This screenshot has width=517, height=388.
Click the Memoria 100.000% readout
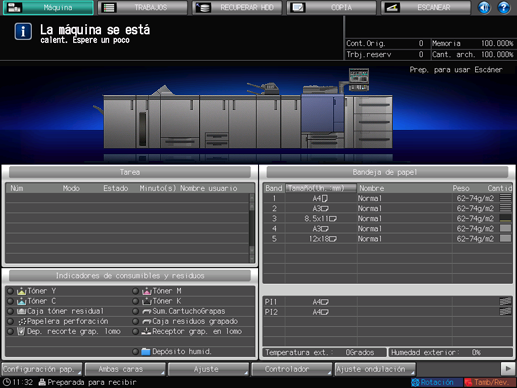tap(473, 43)
